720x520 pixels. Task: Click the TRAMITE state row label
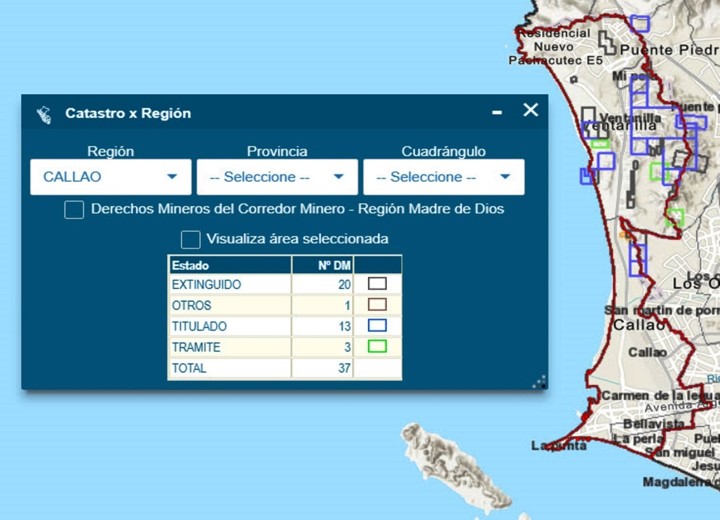pyautogui.click(x=196, y=348)
